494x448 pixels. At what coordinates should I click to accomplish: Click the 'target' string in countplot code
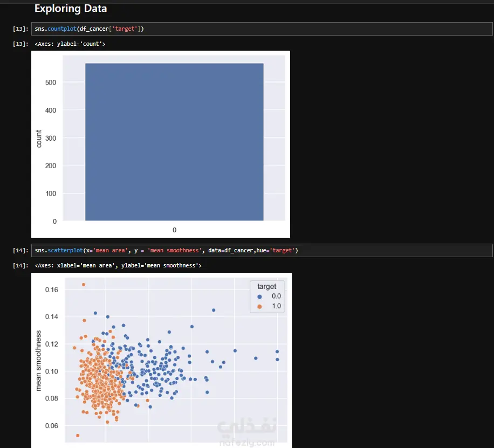point(125,29)
